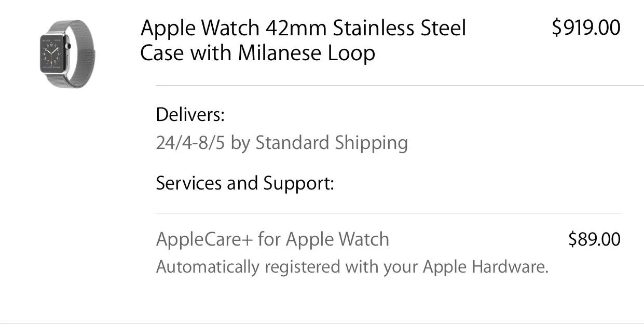Click the 24/4-8/5 delivery date range

tap(190, 143)
